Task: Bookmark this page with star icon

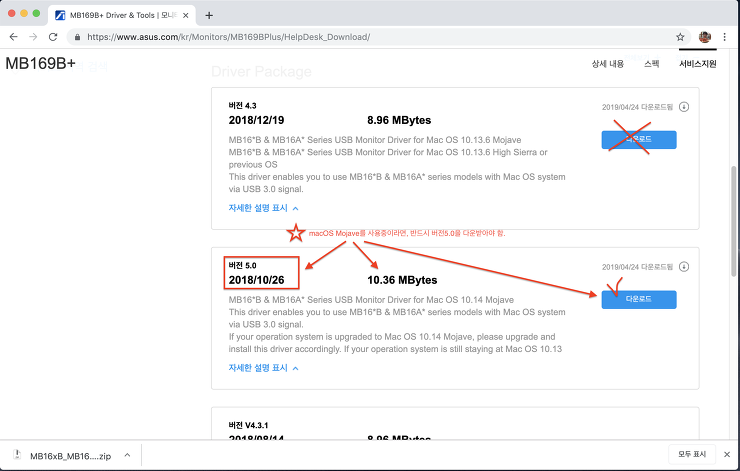Action: point(680,37)
